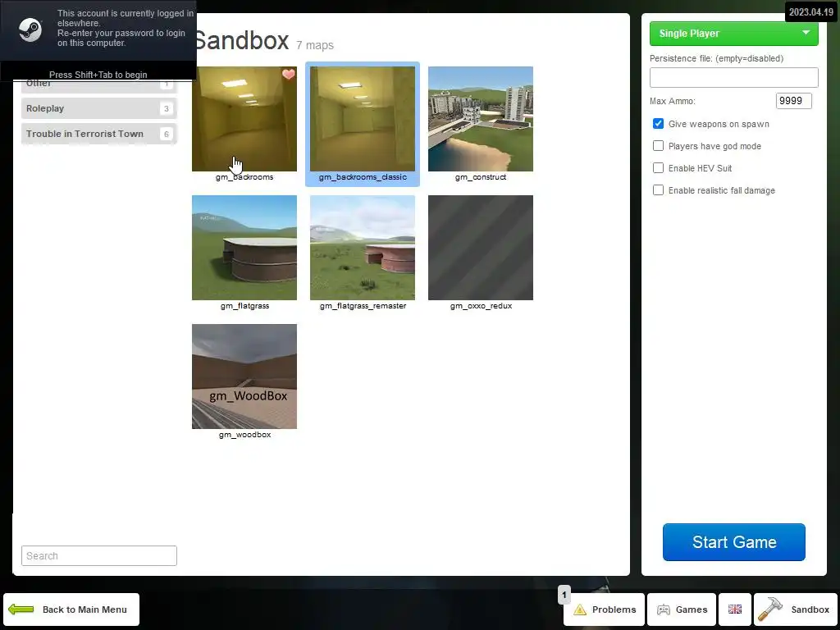Go Back to Main Menu
840x630 pixels.
click(71, 609)
